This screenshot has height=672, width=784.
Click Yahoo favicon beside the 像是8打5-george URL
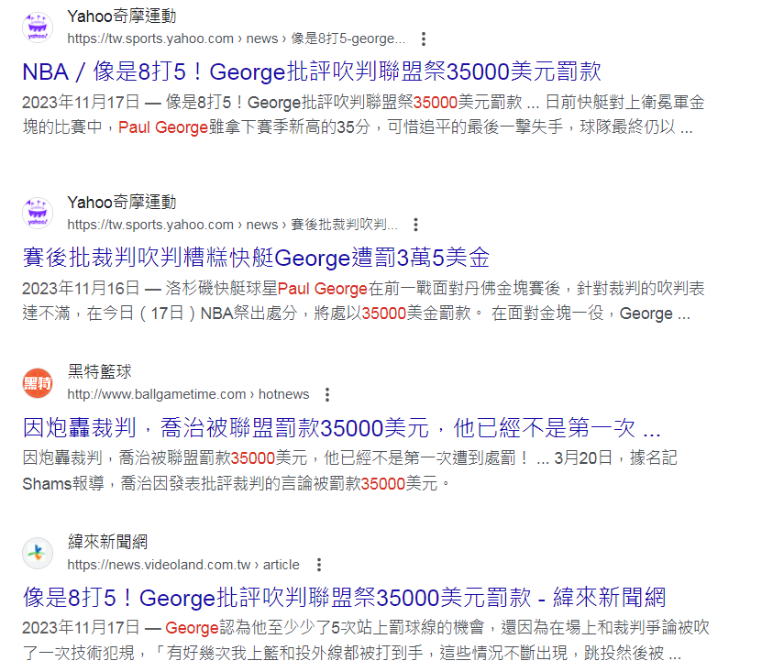point(38,28)
